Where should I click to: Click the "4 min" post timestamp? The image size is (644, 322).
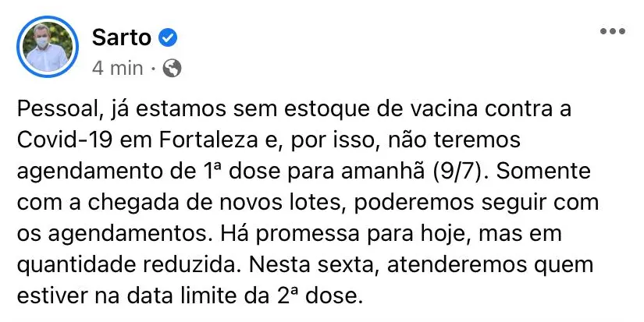(117, 69)
